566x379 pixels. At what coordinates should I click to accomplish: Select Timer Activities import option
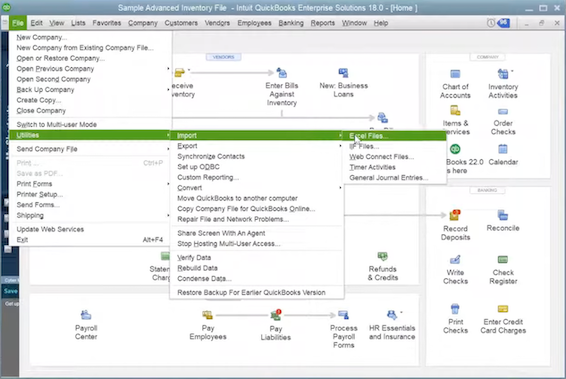coord(395,167)
